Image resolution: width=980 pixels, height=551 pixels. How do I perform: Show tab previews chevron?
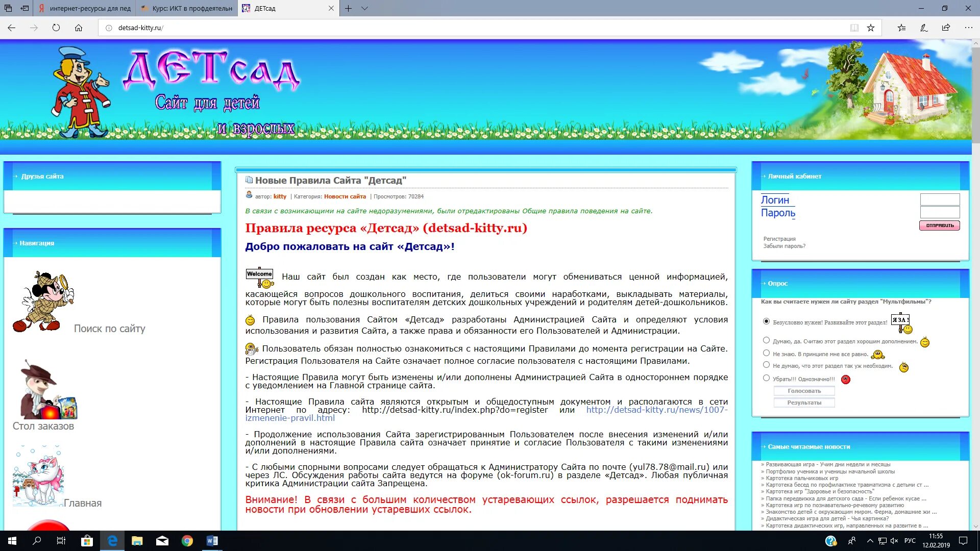coord(364,8)
